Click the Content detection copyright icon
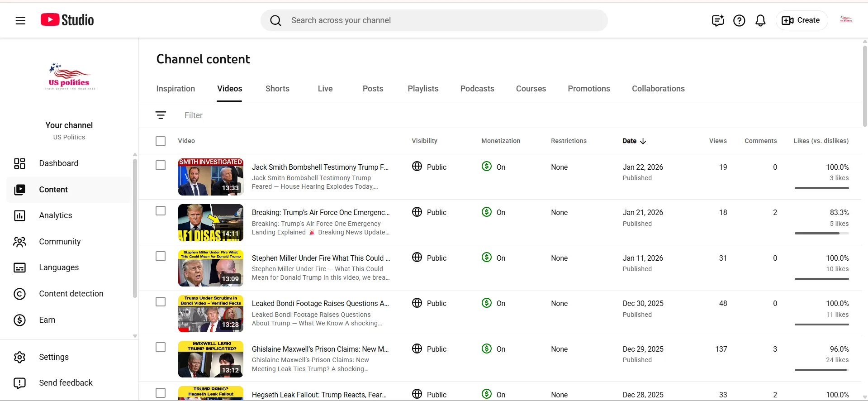This screenshot has width=868, height=401. (19, 294)
